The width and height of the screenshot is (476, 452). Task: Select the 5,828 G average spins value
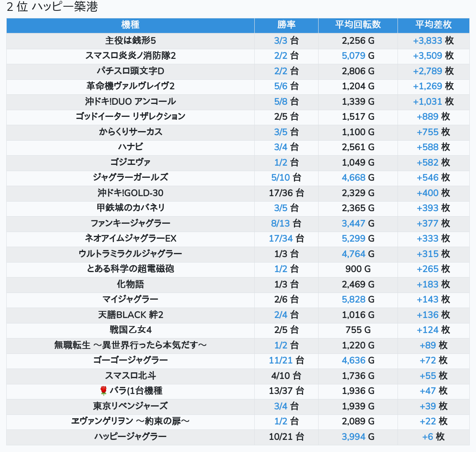point(358,300)
